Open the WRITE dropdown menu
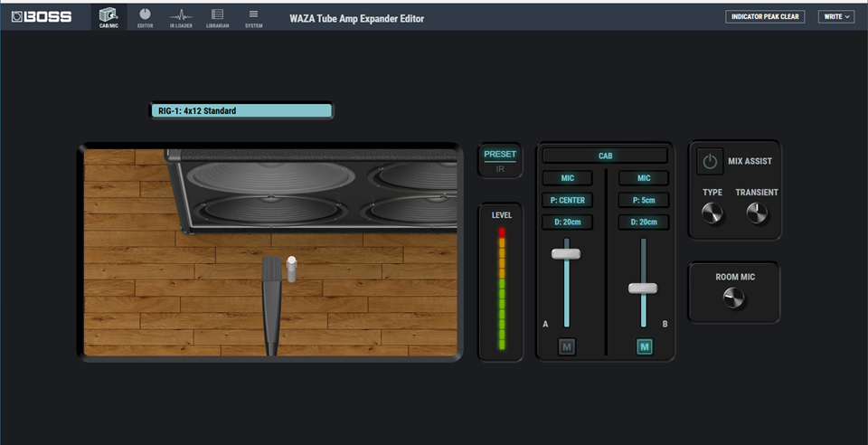 click(835, 16)
